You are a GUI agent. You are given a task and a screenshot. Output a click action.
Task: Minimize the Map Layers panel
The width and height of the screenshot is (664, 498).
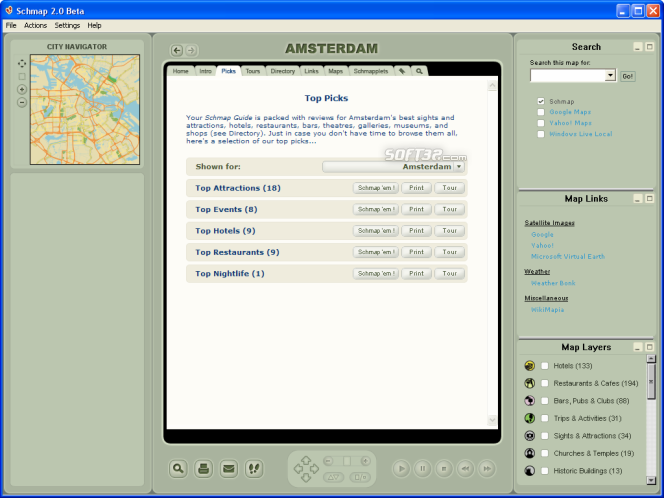(x=638, y=347)
